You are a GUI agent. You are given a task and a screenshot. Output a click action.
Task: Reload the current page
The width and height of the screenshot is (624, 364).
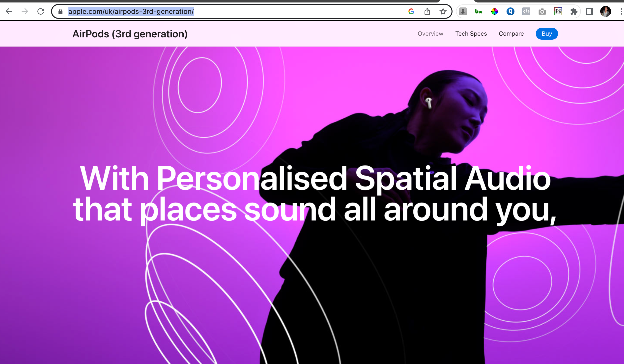pos(41,11)
